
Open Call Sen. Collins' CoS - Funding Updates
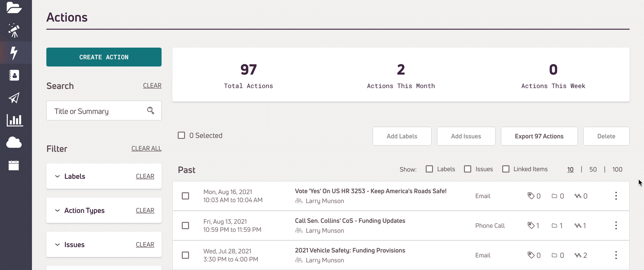350,221
